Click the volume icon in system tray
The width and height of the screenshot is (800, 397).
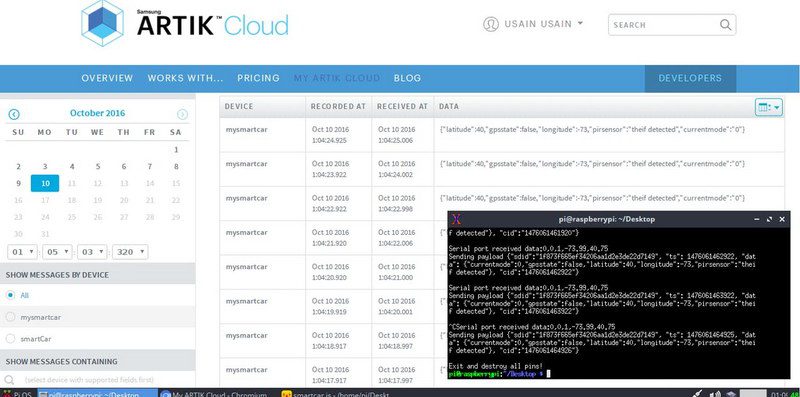tap(716, 394)
